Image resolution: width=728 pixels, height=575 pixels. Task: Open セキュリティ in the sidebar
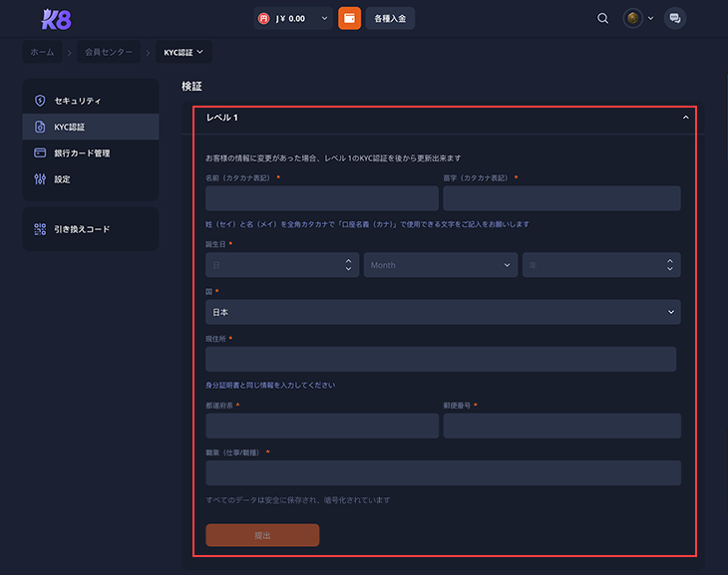pyautogui.click(x=91, y=101)
